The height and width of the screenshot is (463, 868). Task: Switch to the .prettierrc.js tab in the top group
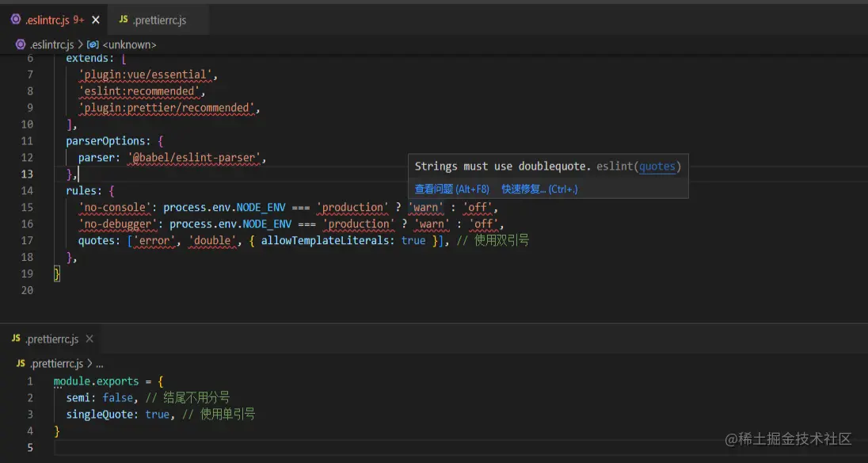[159, 20]
